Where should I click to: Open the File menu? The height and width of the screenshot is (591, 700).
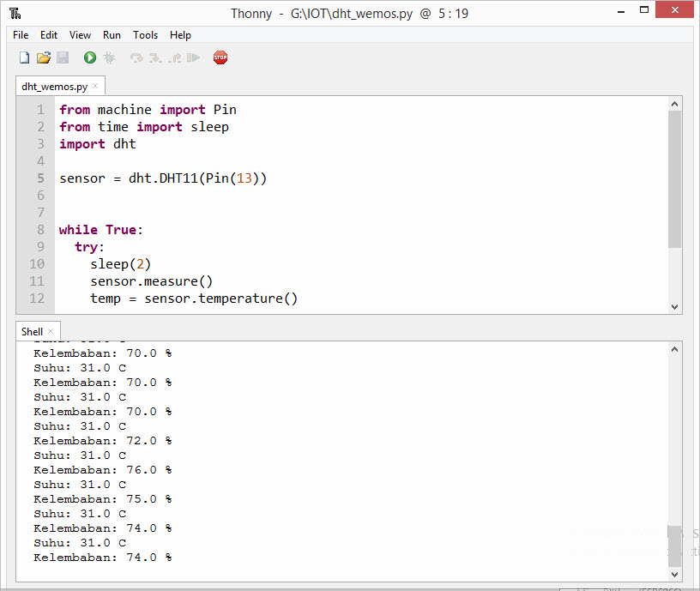coord(20,35)
